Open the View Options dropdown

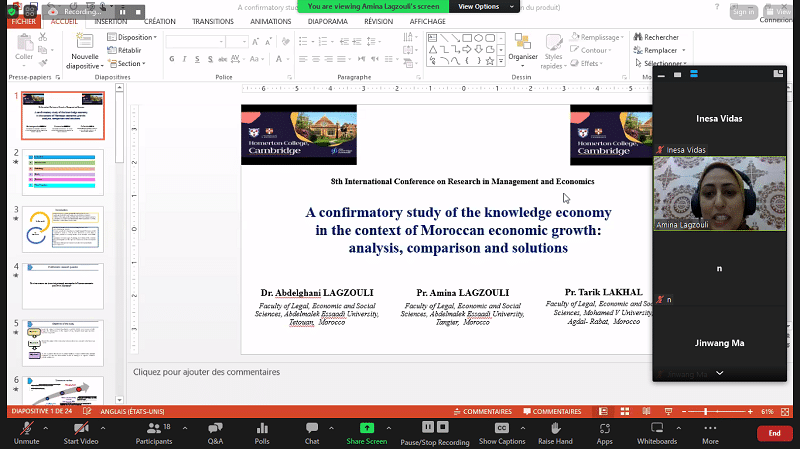click(x=483, y=6)
